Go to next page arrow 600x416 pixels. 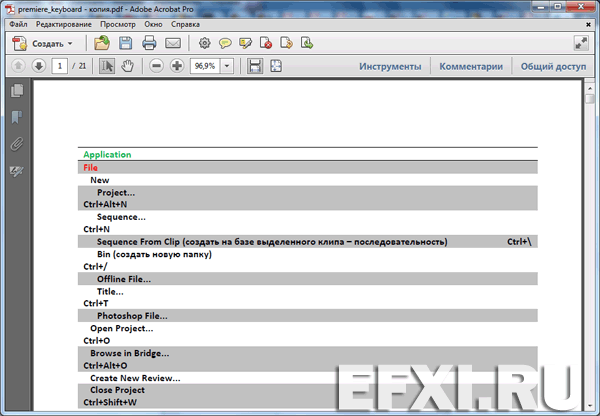38,66
